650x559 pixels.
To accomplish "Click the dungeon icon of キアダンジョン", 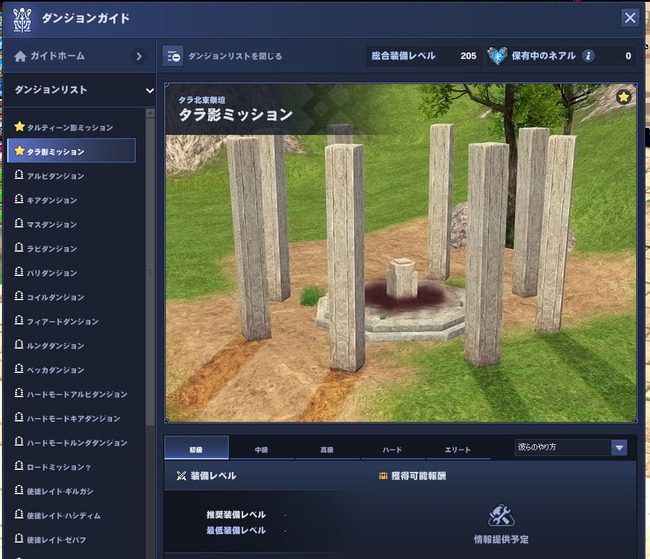I will pos(19,199).
